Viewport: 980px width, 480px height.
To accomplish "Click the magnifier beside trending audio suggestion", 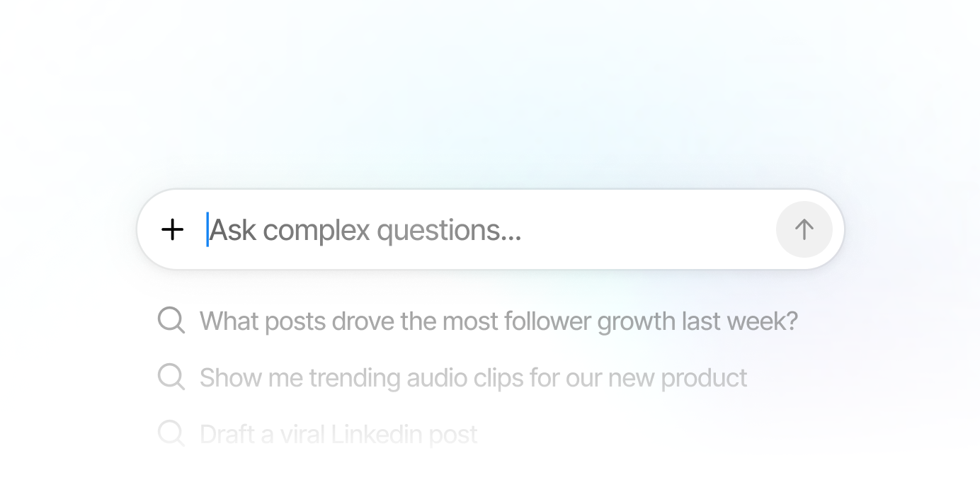I will click(x=171, y=377).
